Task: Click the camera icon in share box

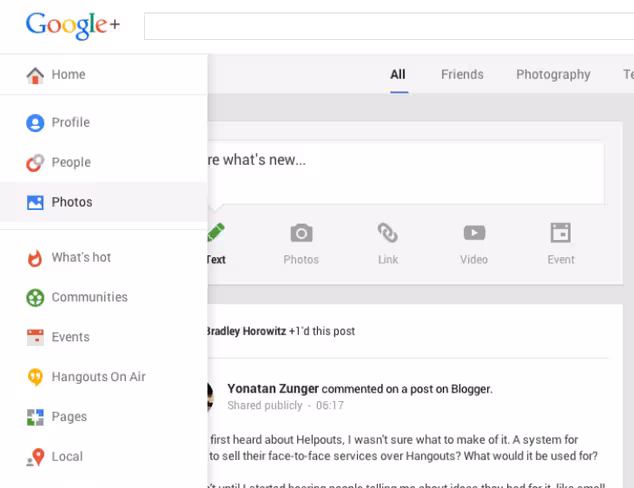Action: click(301, 233)
